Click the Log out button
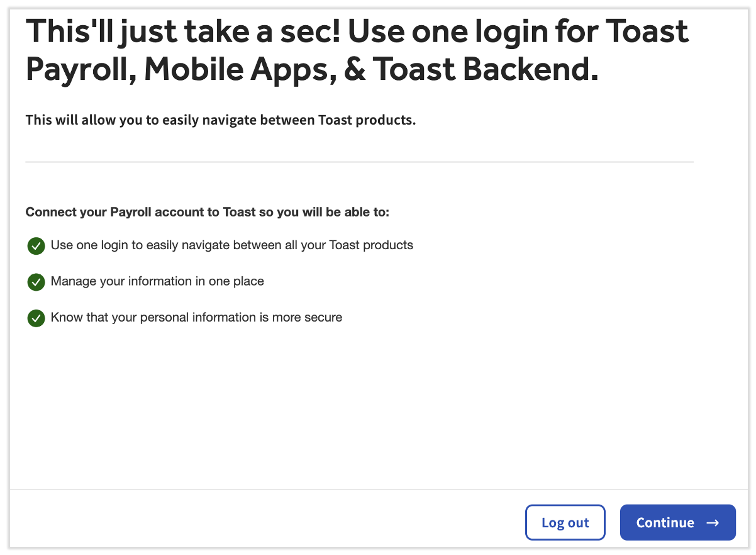 [565, 522]
